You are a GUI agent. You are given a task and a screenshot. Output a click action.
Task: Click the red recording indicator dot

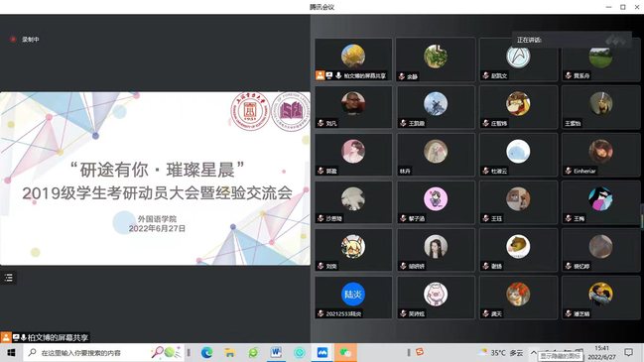[13, 40]
